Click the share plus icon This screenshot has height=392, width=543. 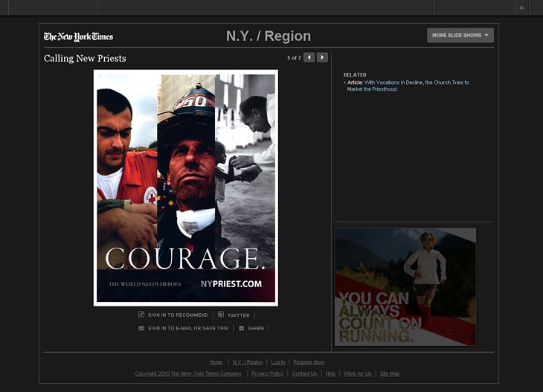coord(241,328)
